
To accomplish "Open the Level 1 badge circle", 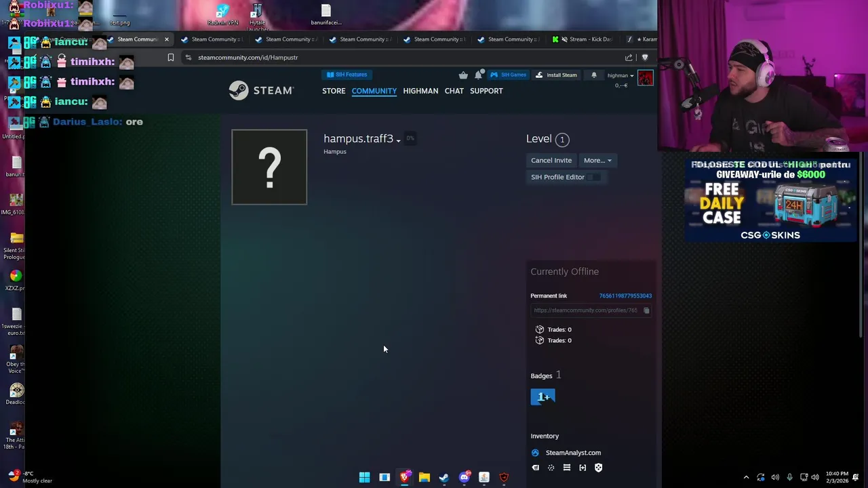I will click(561, 140).
